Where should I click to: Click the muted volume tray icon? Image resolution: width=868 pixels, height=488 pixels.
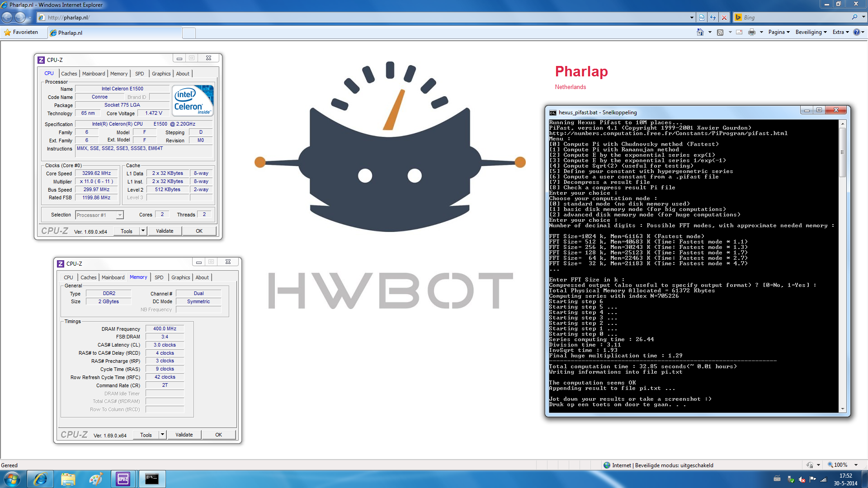click(x=802, y=479)
